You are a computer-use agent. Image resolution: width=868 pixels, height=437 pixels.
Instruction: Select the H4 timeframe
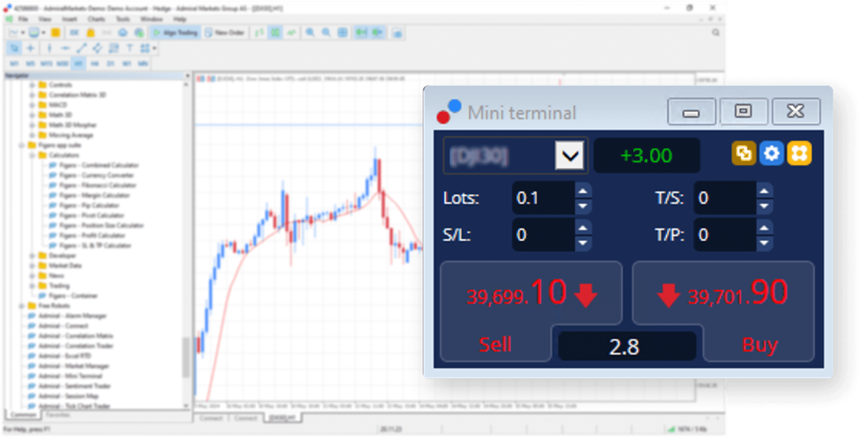tap(94, 64)
